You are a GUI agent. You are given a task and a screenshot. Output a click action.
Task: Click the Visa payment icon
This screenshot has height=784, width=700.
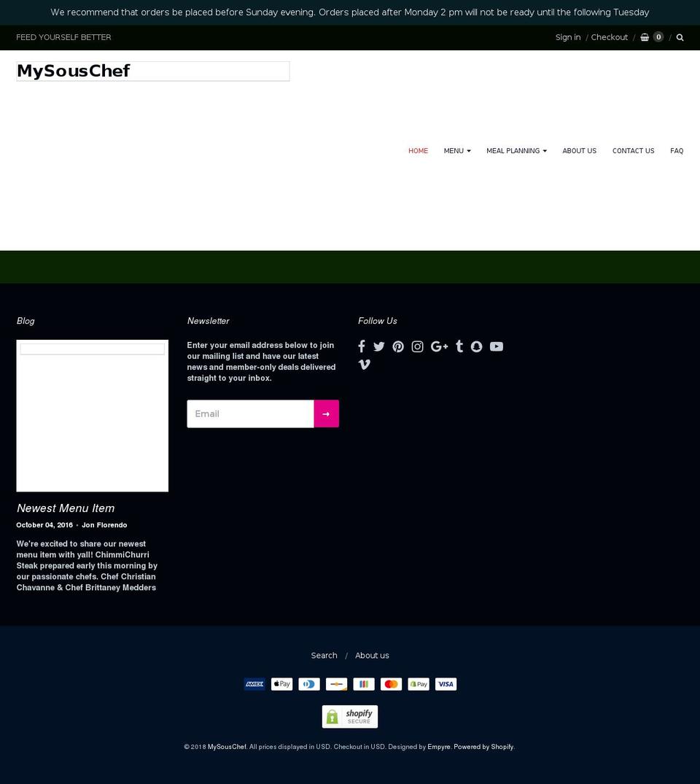tap(446, 684)
